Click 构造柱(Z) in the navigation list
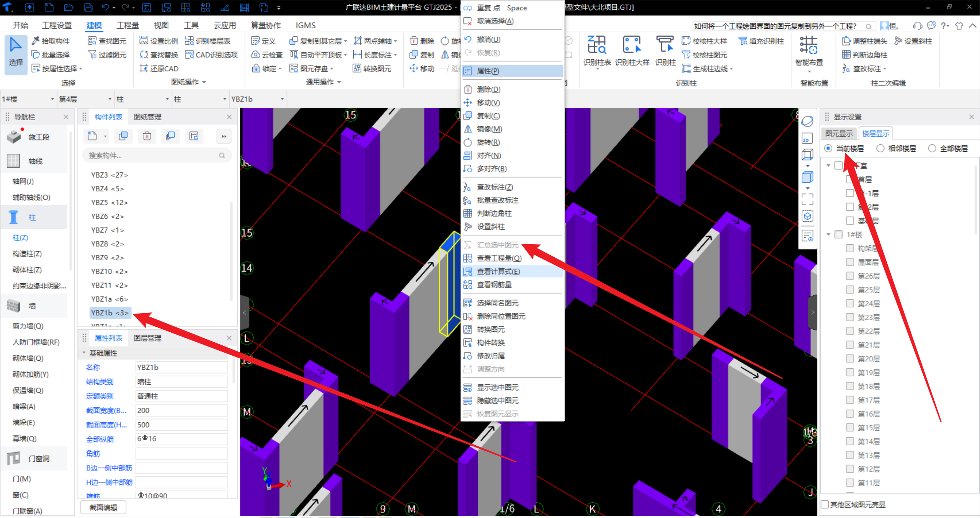 pos(27,253)
